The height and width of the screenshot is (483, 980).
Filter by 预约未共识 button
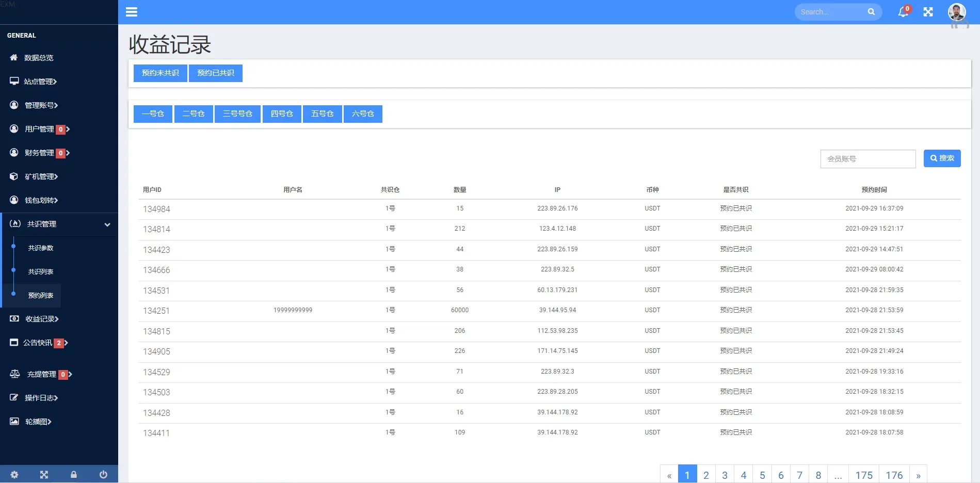(x=160, y=73)
